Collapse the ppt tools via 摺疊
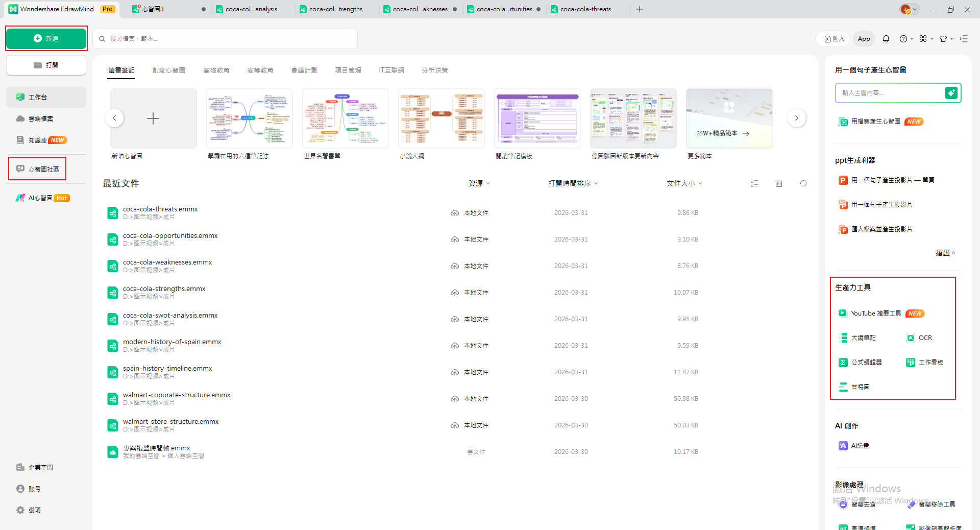 click(945, 253)
